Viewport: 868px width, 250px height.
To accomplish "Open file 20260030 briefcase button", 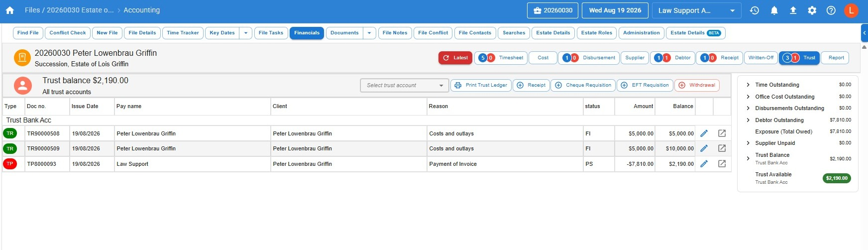I will 552,10.
